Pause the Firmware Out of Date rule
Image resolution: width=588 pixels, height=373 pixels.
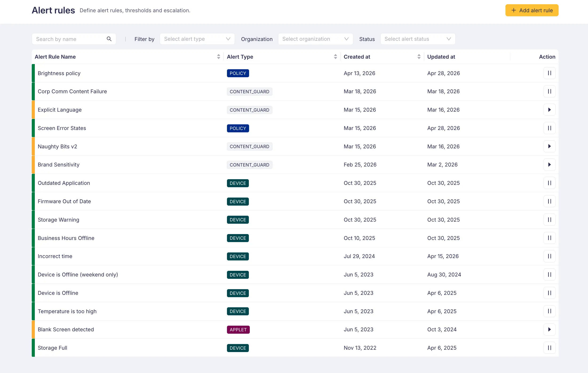click(549, 201)
